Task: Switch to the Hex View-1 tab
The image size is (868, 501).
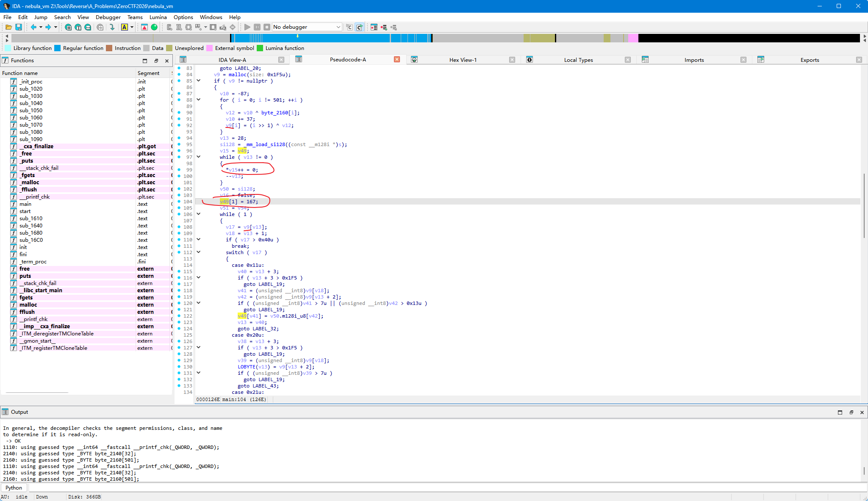Action: tap(463, 60)
